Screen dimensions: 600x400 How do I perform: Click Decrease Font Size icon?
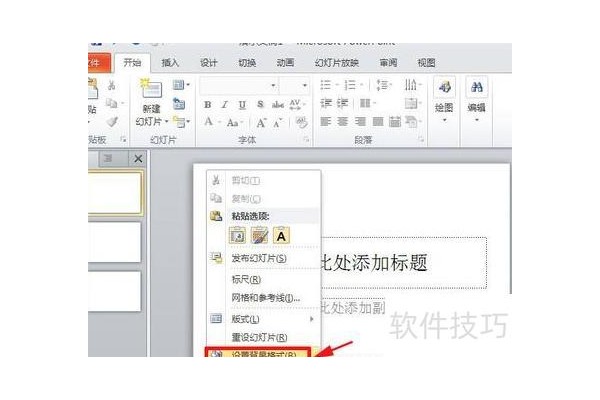tap(278, 123)
